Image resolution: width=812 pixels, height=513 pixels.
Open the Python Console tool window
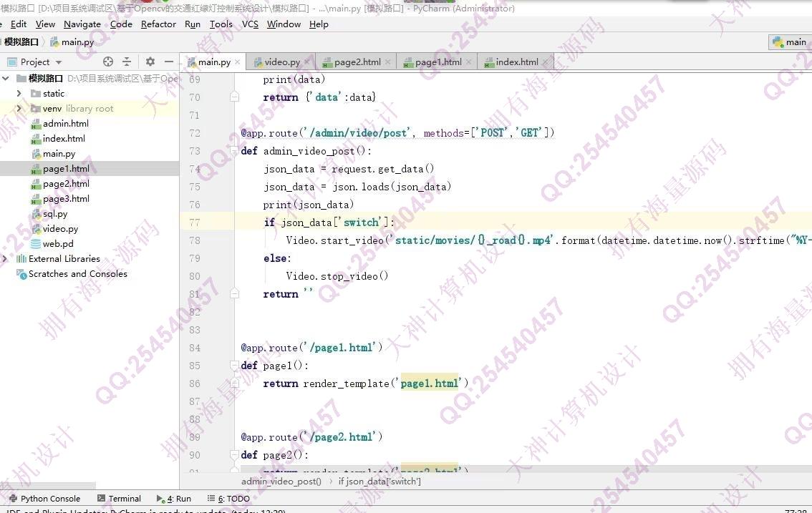[45, 499]
